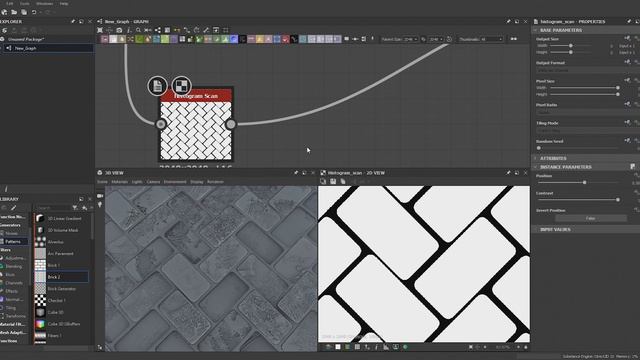640x360 pixels.
Task: Open the Thumbnails dropdown in graph toolbar
Action: point(491,39)
